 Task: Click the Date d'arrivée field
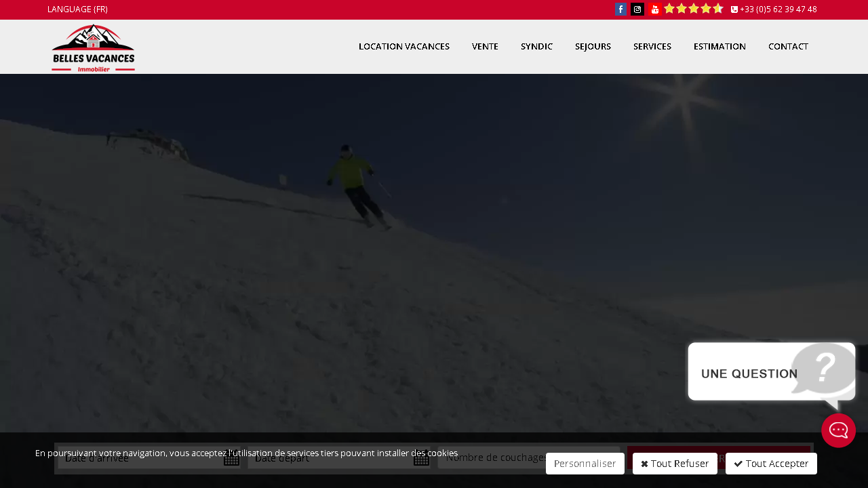pyautogui.click(x=149, y=457)
